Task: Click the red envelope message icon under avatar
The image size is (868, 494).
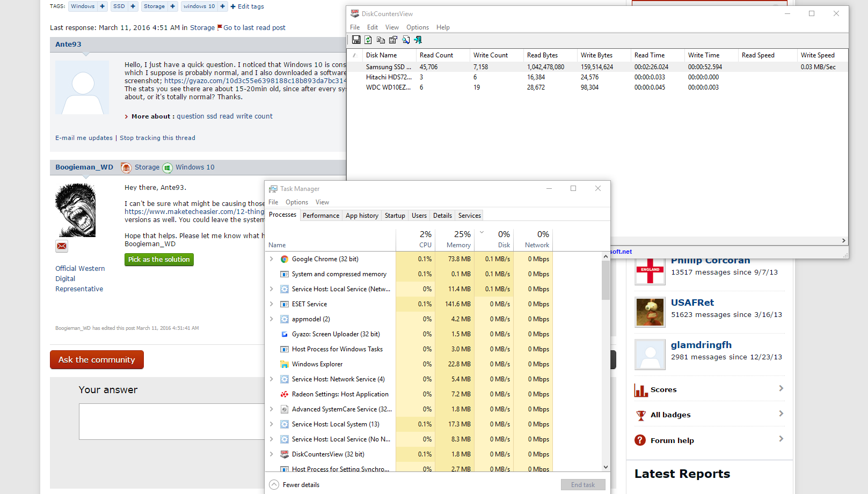Action: (62, 246)
